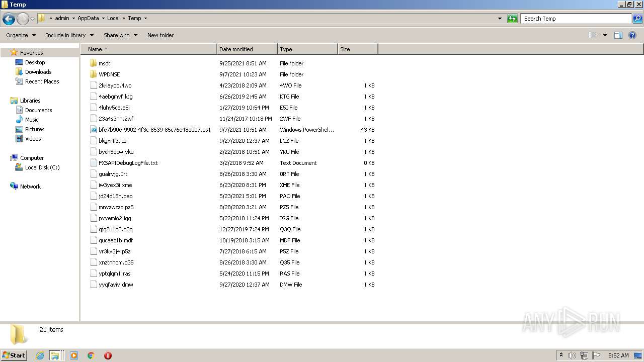Open the Organize menu
This screenshot has width=644, height=362.
[x=21, y=35]
